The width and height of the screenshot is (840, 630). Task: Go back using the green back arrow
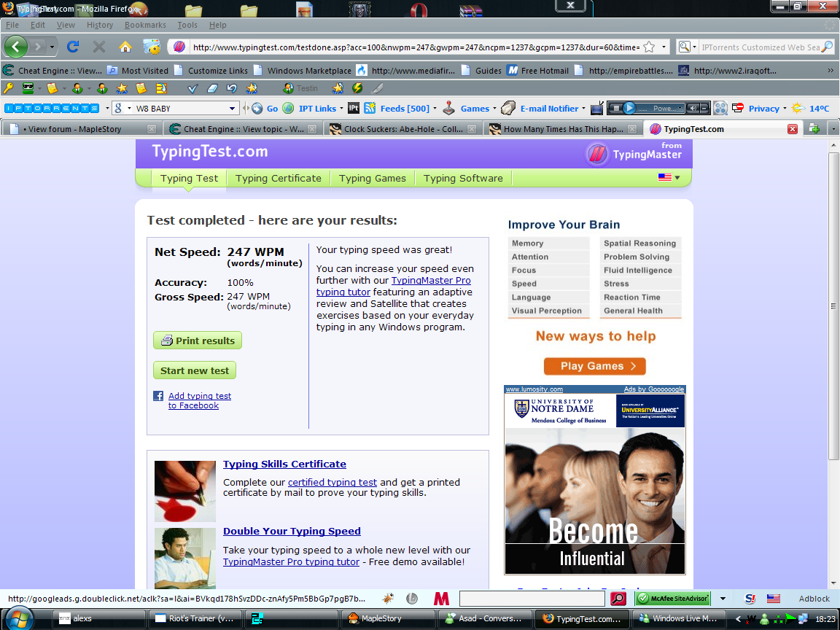click(15, 47)
